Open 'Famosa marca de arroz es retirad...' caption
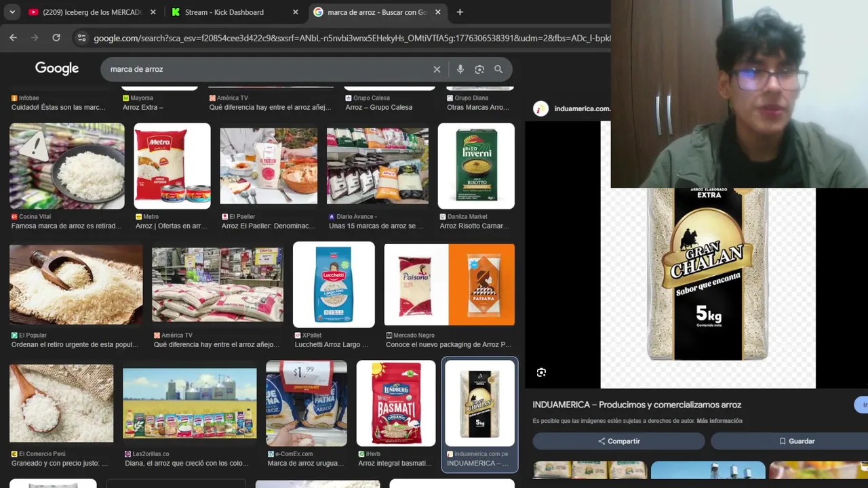The height and width of the screenshot is (488, 868). 66,226
